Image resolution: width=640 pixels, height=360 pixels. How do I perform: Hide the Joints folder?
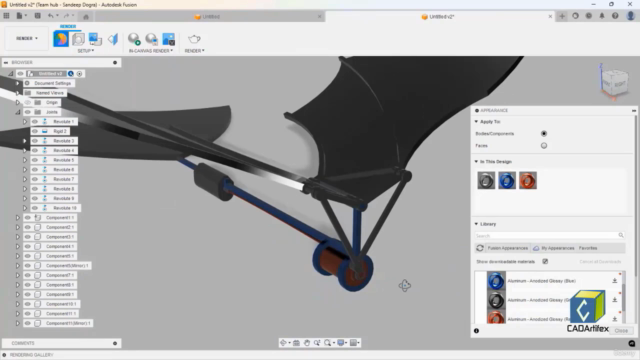[x=27, y=112]
